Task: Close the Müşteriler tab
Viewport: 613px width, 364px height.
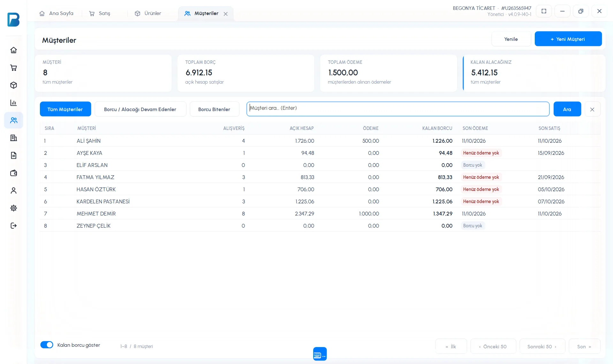Action: [226, 14]
